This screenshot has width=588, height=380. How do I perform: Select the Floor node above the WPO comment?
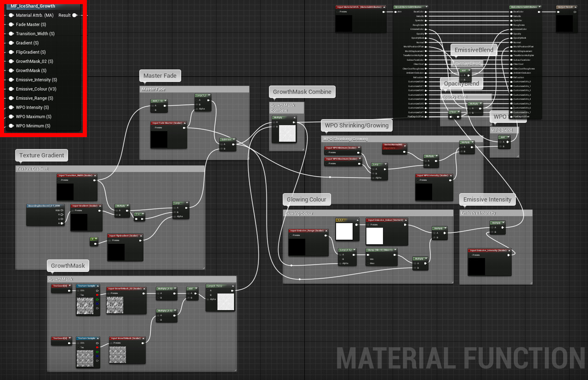pos(452,112)
